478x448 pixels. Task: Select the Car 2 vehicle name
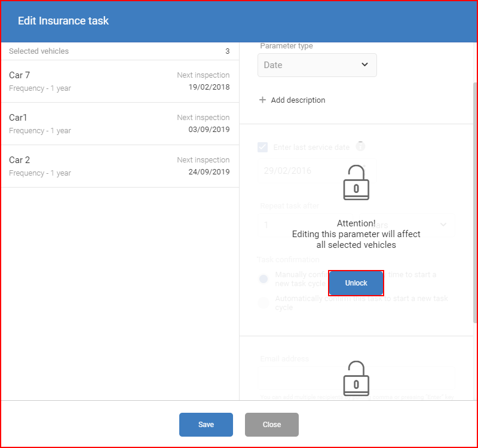20,160
